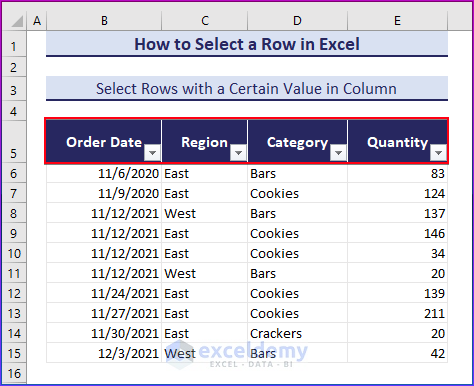
Task: Click the Select All corner triangle
Action: click(x=17, y=21)
